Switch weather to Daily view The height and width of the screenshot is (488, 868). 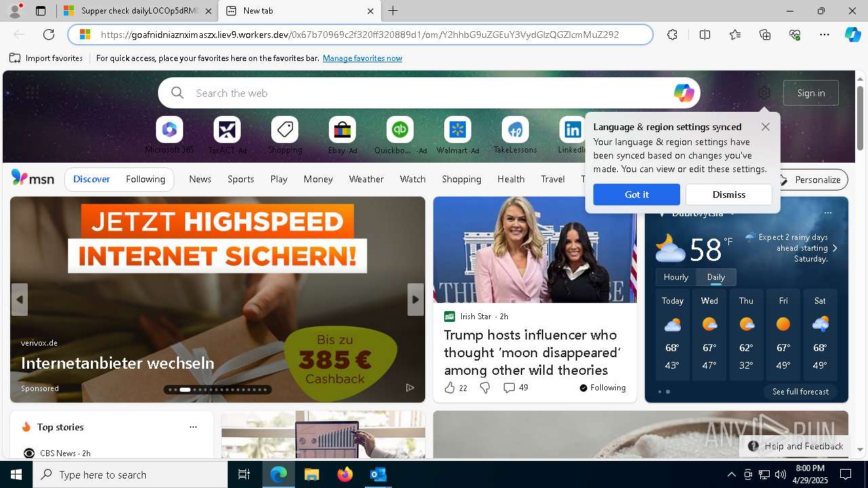[x=716, y=277]
